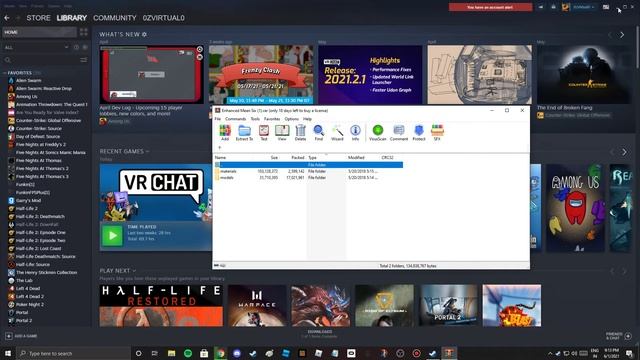640x360 pixels.
Task: Click the View icon in WinRAR toolbar
Action: 282,133
